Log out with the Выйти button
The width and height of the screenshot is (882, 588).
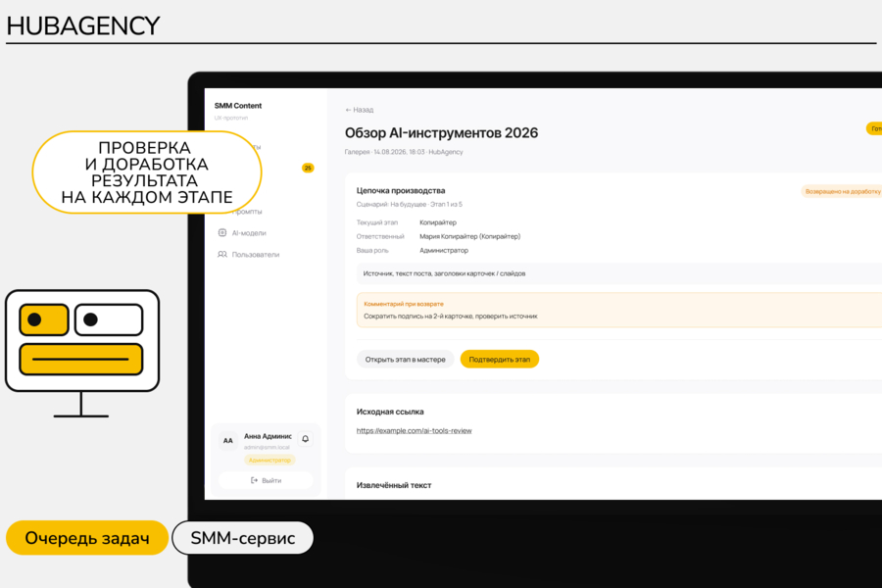[x=266, y=480]
